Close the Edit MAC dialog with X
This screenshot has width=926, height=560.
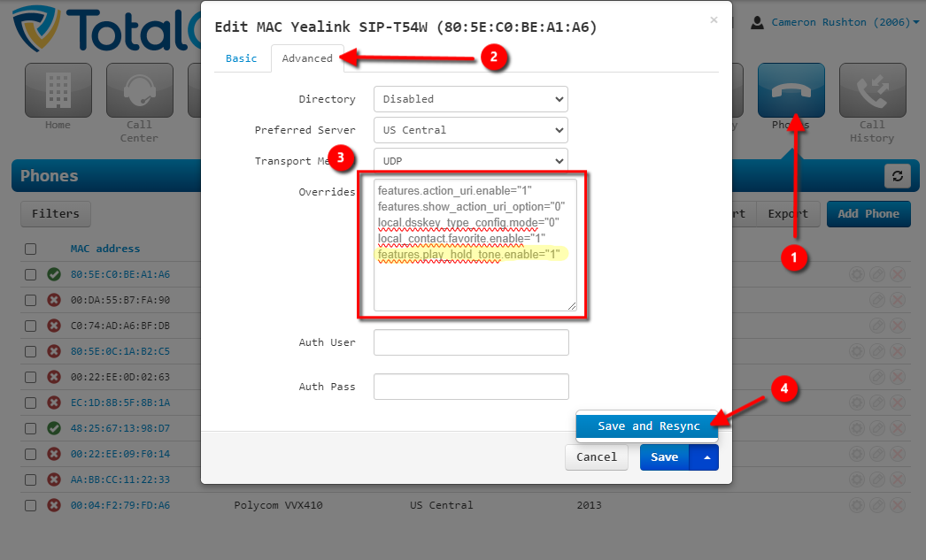(714, 20)
